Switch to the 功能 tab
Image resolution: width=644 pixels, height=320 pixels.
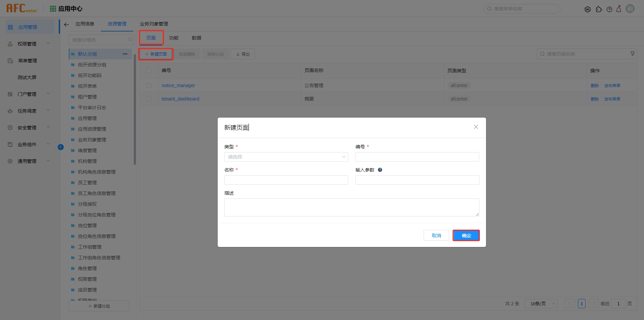point(174,38)
